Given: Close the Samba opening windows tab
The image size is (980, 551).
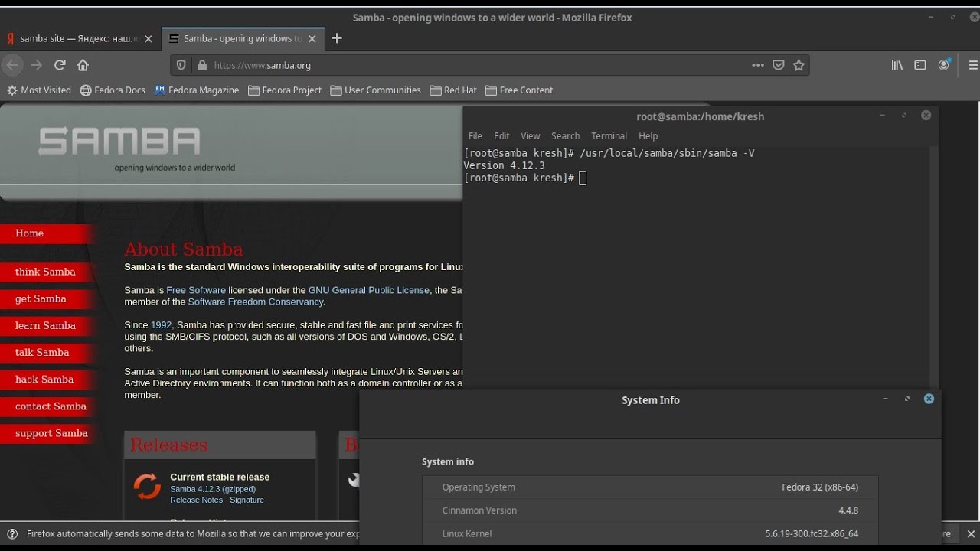Looking at the screenshot, I should (x=312, y=38).
